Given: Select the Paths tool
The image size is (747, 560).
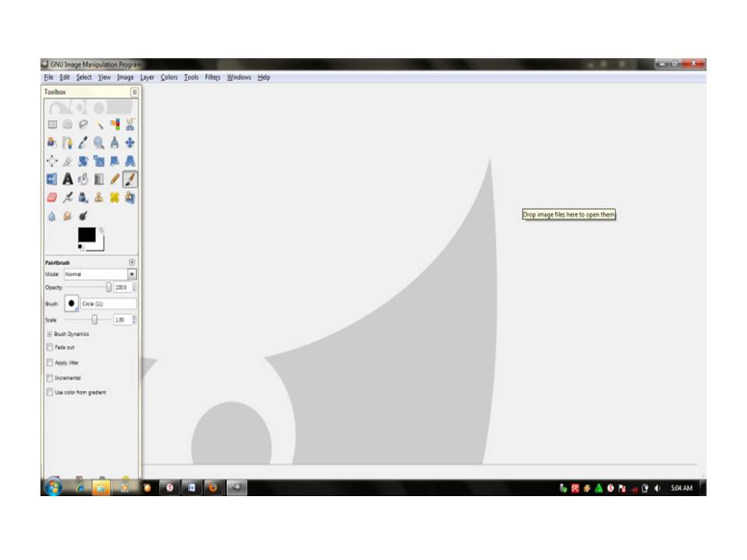Looking at the screenshot, I should click(x=68, y=143).
